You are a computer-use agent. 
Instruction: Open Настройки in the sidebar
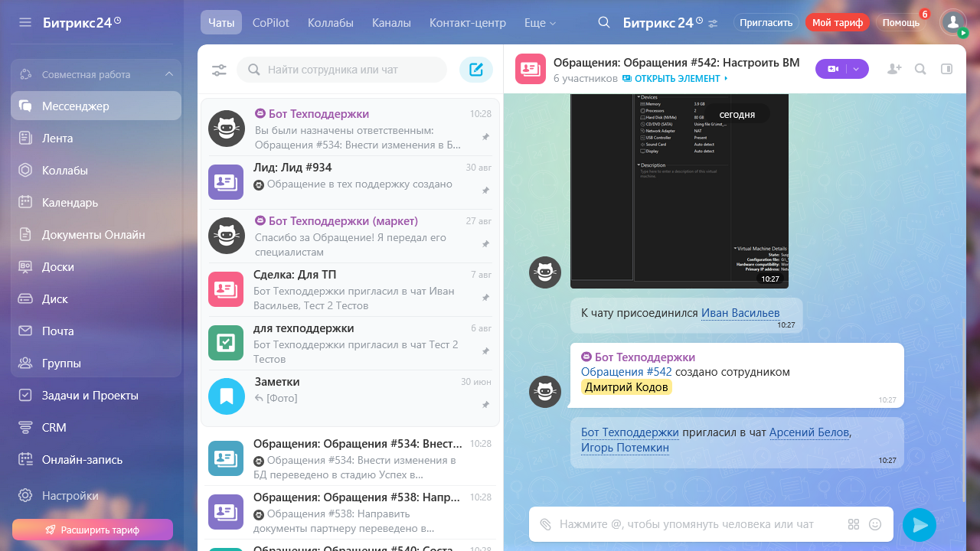click(96, 496)
